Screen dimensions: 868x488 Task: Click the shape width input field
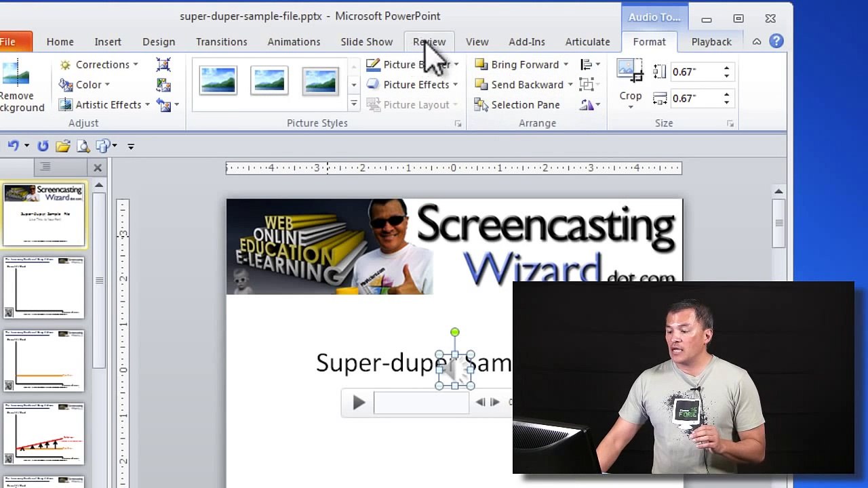[694, 98]
